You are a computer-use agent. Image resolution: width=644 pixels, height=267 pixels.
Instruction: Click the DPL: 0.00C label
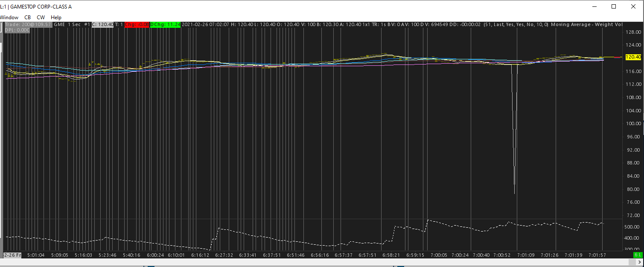[x=17, y=30]
